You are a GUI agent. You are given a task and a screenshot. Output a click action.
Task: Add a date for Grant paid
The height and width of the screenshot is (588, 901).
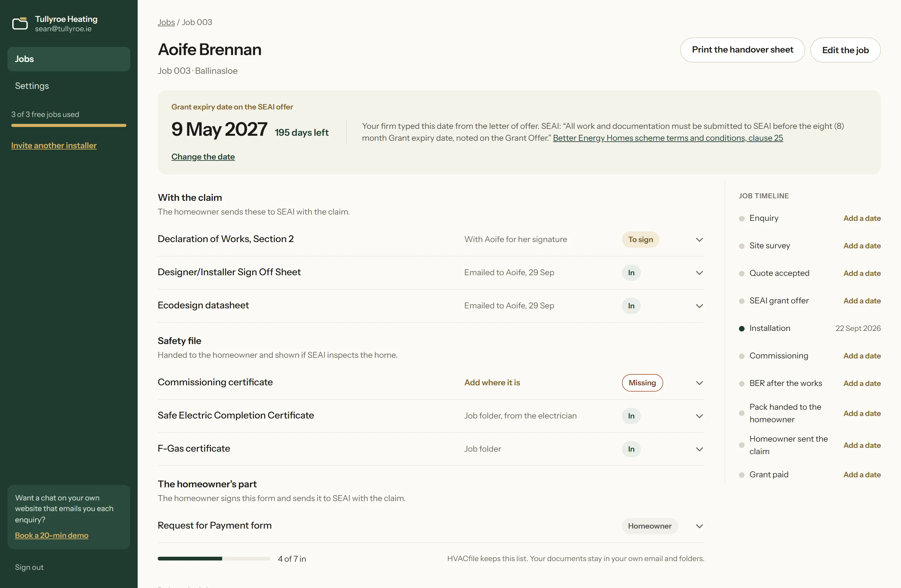pyautogui.click(x=862, y=475)
